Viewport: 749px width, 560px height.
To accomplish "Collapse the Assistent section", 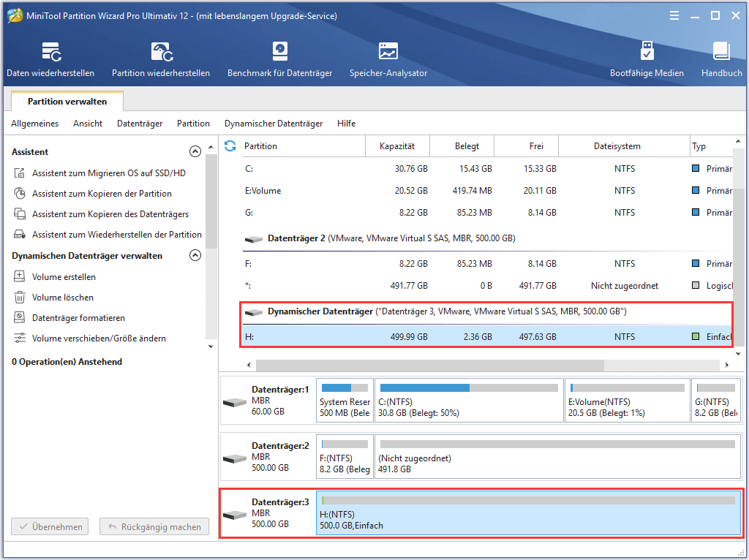I will click(x=195, y=151).
